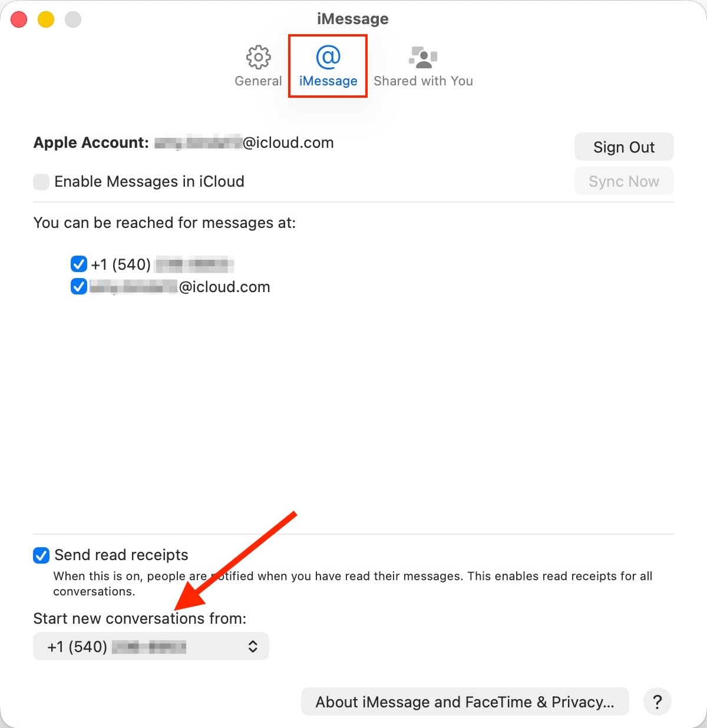
Task: Minimize the window with yellow button
Action: (46, 19)
